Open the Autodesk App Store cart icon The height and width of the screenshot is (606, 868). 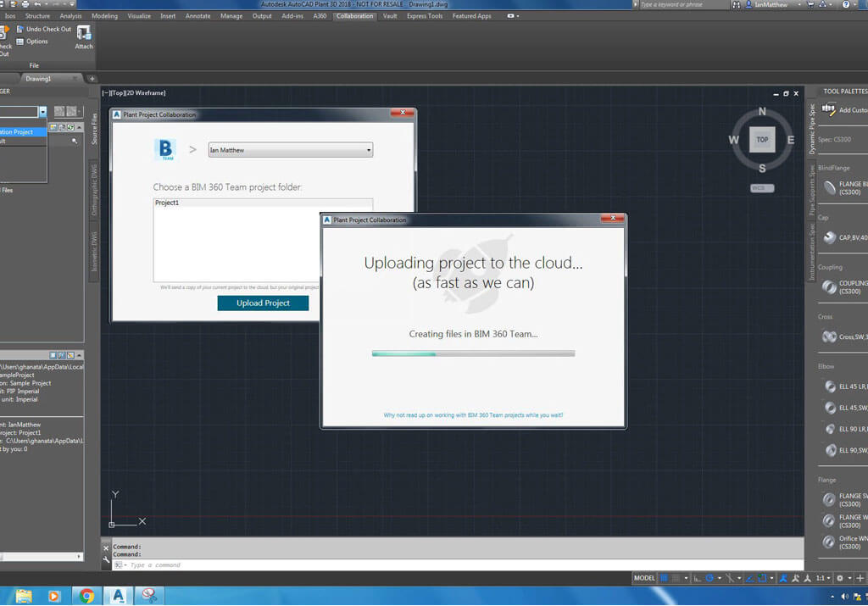(810, 4)
